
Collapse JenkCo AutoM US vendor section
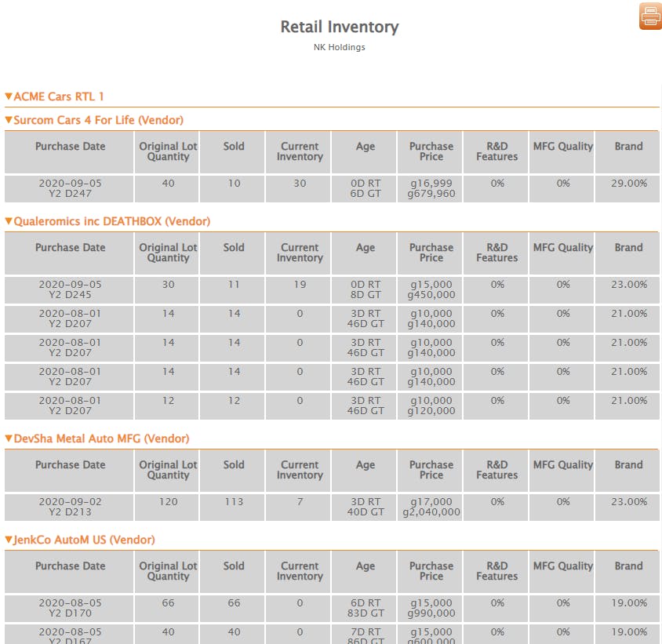pos(80,540)
